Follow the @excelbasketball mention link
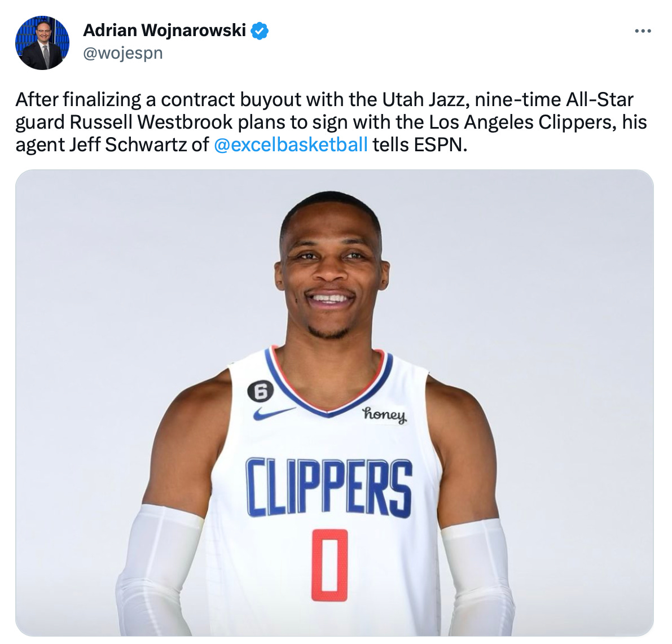 (291, 144)
